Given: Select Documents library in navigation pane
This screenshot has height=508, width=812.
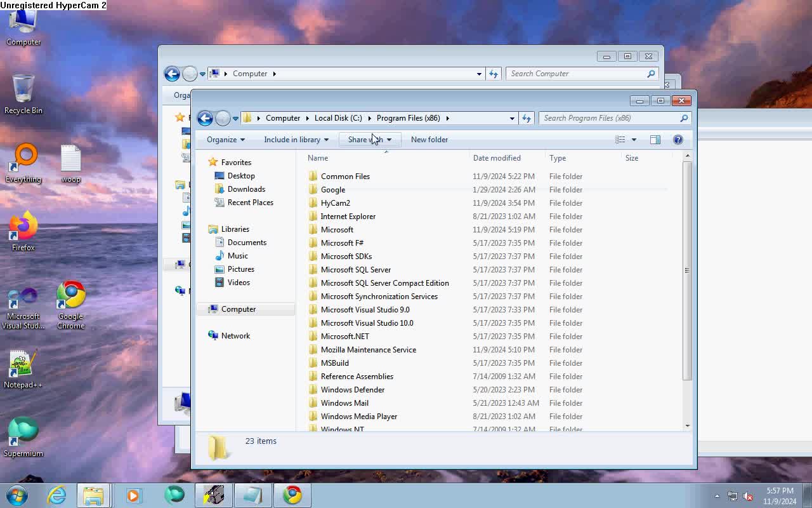Looking at the screenshot, I should tap(247, 243).
